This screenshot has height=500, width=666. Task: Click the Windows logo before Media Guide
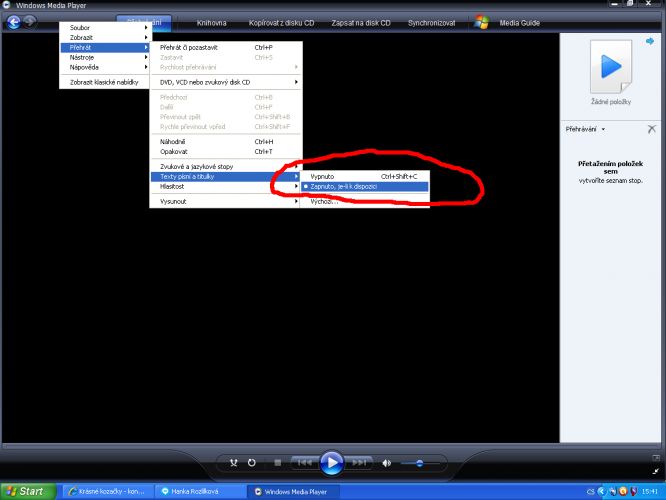(481, 22)
